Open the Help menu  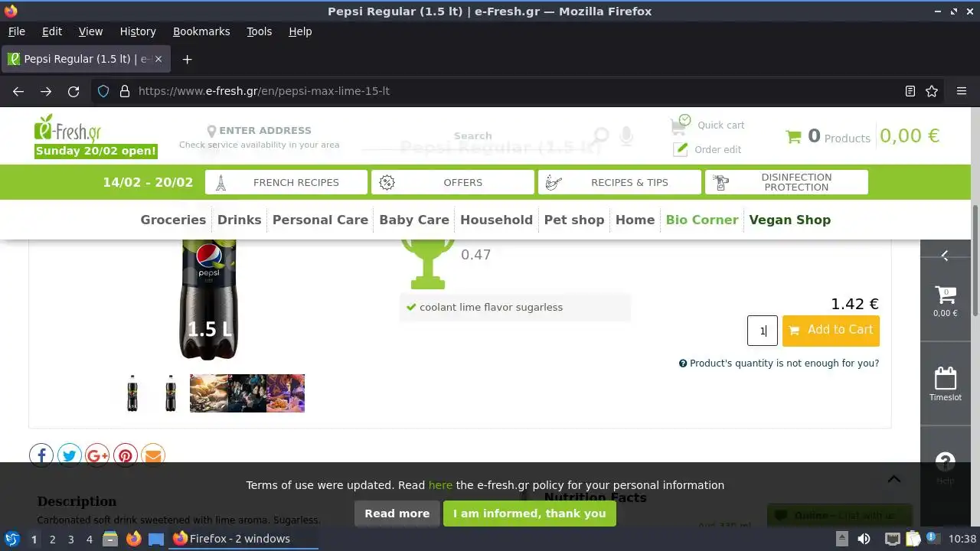[300, 31]
